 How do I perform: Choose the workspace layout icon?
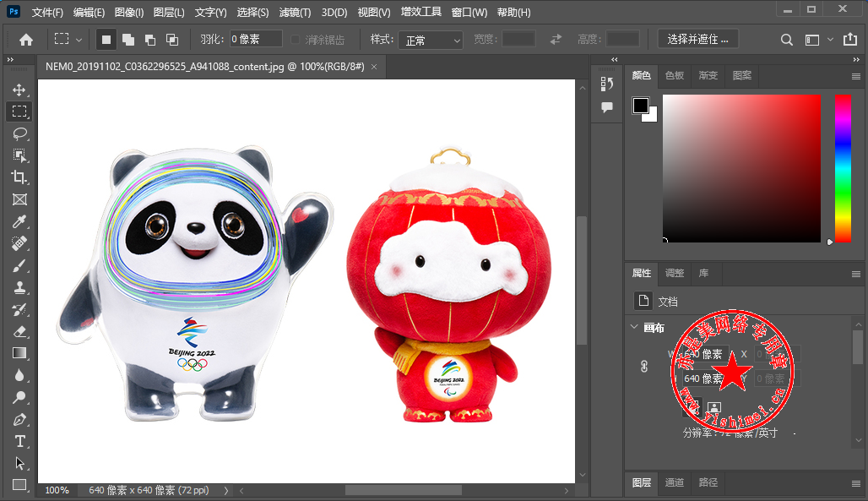click(x=812, y=40)
